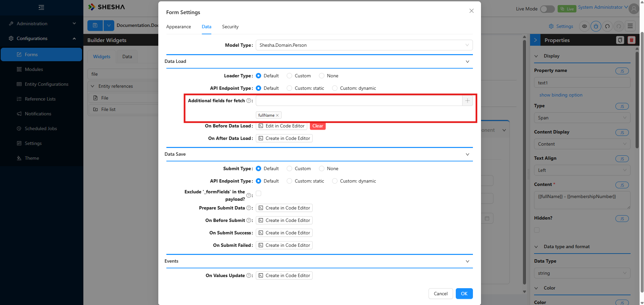This screenshot has height=305, width=644.
Task: Click the red delete trash icon
Action: tap(632, 40)
